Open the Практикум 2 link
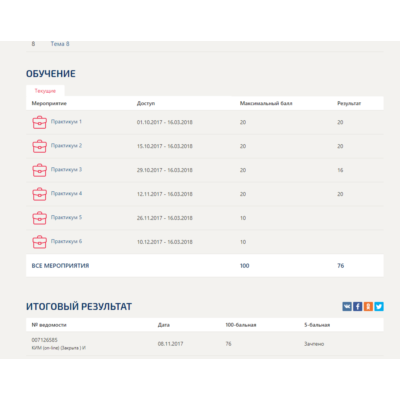400x400 pixels. pyautogui.click(x=66, y=146)
